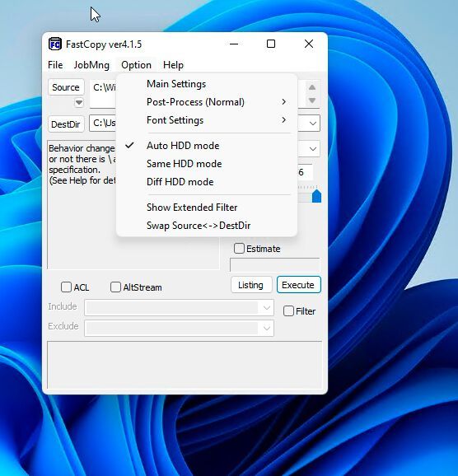Select Auto HDD mode

[207, 146]
